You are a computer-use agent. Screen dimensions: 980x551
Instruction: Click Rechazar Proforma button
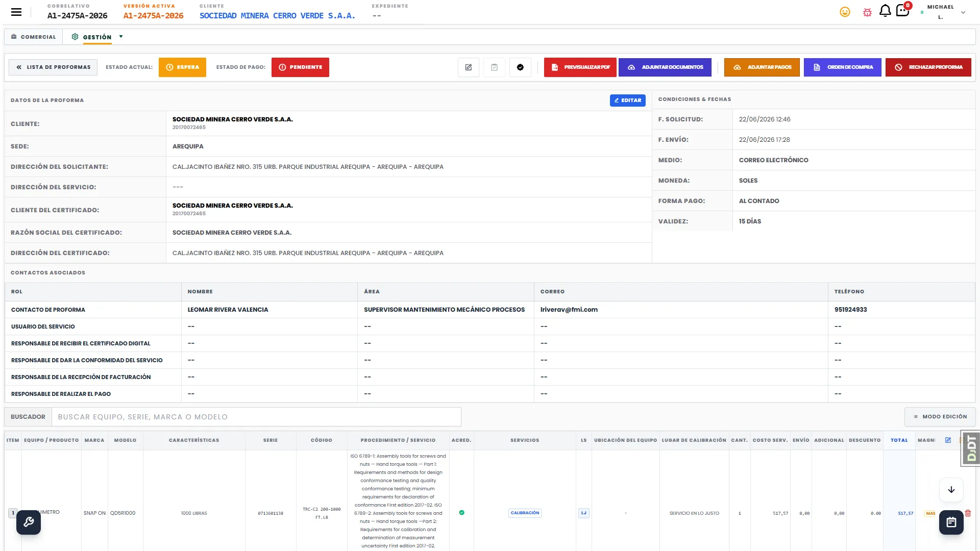tap(928, 67)
